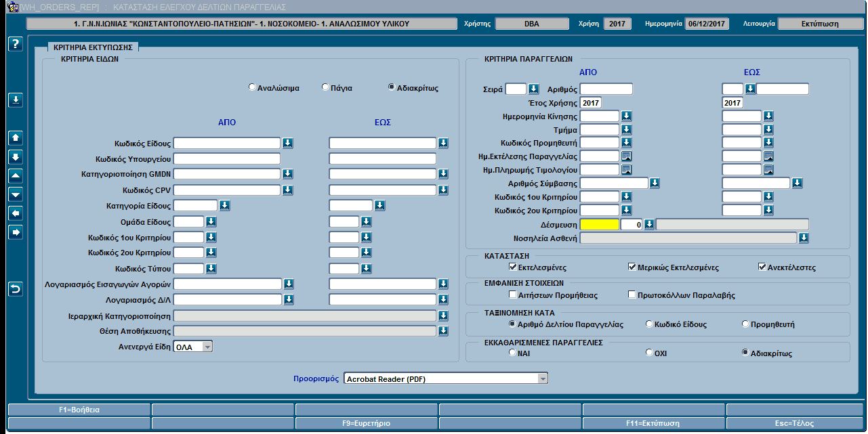Select Αριθμό Δελτίου Παραγγελίας sorting option
The width and height of the screenshot is (868, 434).
[x=513, y=324]
